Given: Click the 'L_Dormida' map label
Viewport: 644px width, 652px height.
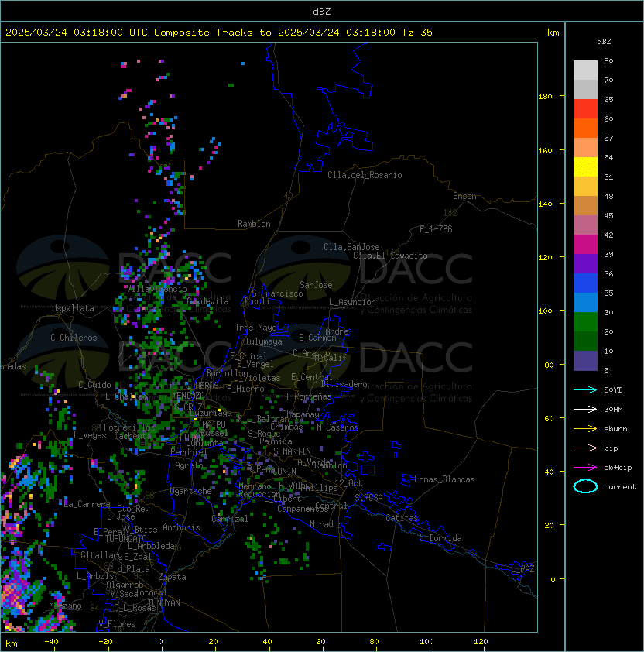Looking at the screenshot, I should click(x=440, y=538).
